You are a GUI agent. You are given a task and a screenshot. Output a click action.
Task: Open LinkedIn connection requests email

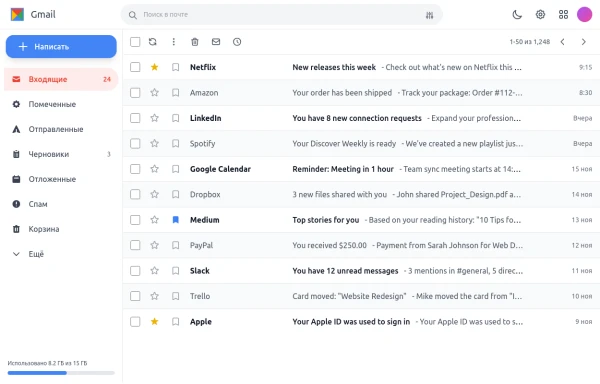tap(361, 118)
